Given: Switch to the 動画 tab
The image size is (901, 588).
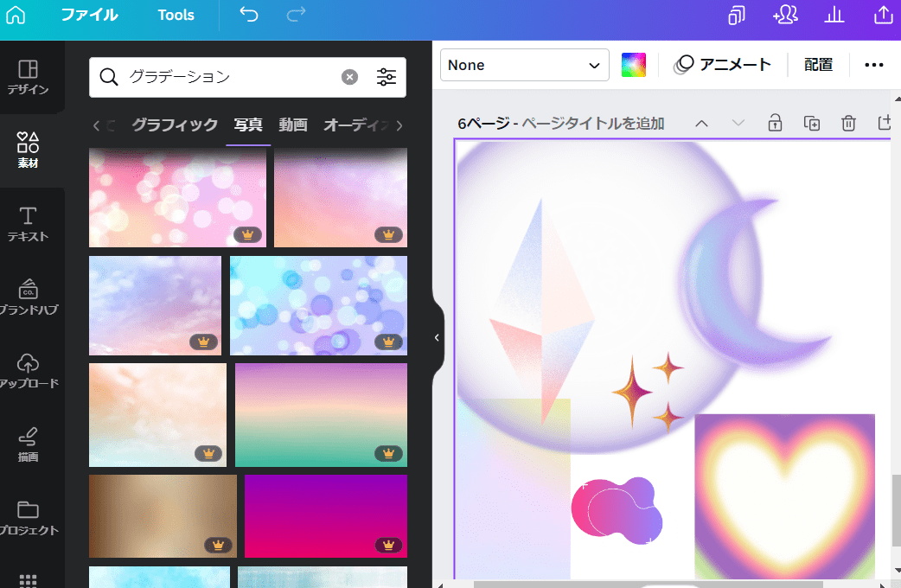Looking at the screenshot, I should tap(292, 125).
